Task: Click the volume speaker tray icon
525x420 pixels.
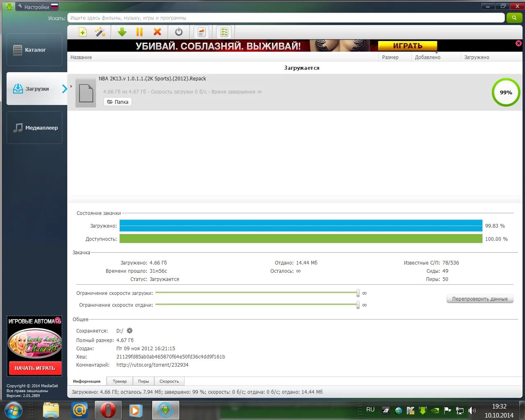Action: (472, 410)
